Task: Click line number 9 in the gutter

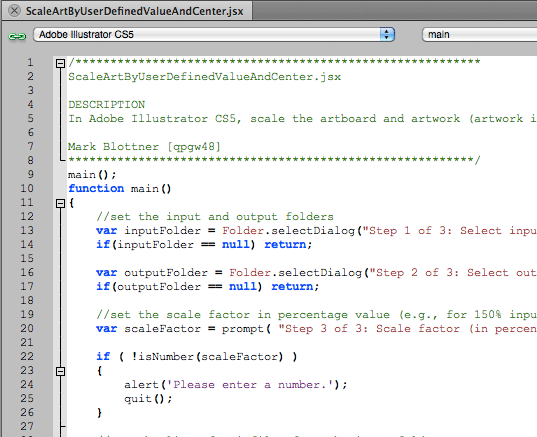Action: click(x=30, y=174)
